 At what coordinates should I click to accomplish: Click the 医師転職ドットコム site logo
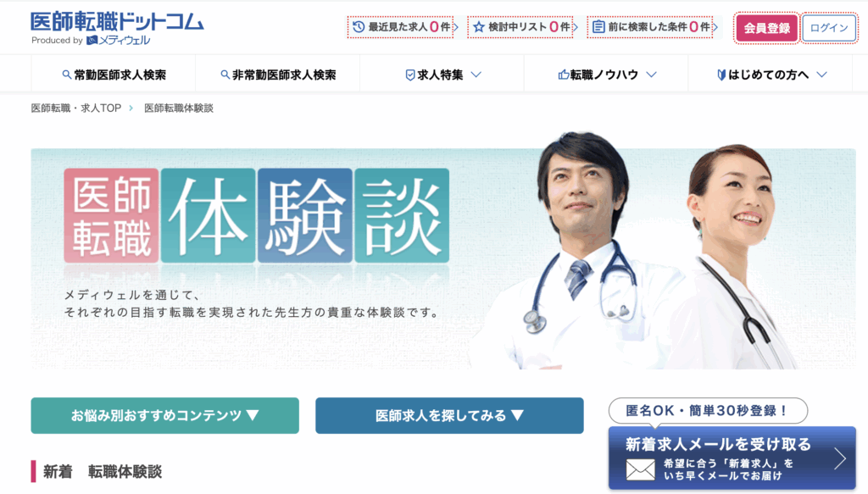point(117,28)
